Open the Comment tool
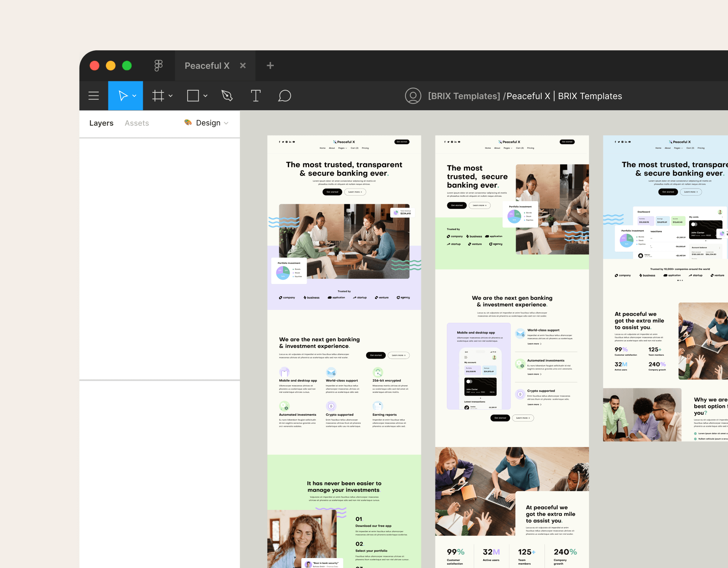This screenshot has width=728, height=568. coord(284,95)
